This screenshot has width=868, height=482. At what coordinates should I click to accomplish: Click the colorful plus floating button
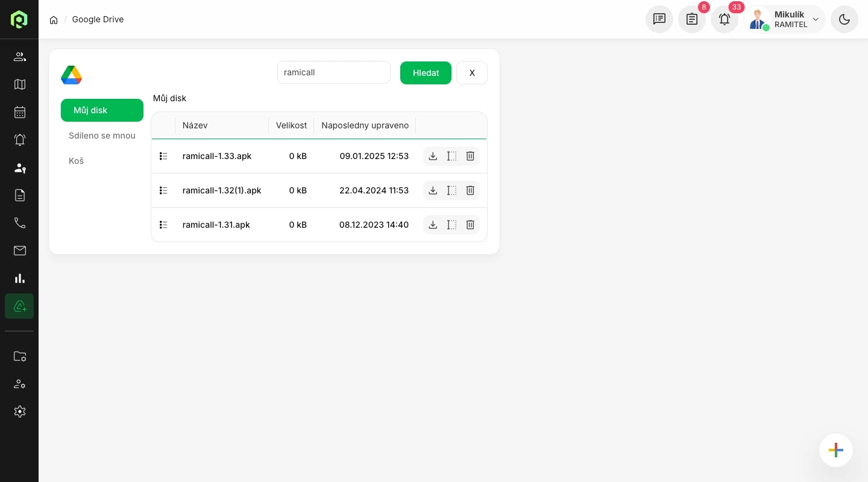click(x=836, y=450)
